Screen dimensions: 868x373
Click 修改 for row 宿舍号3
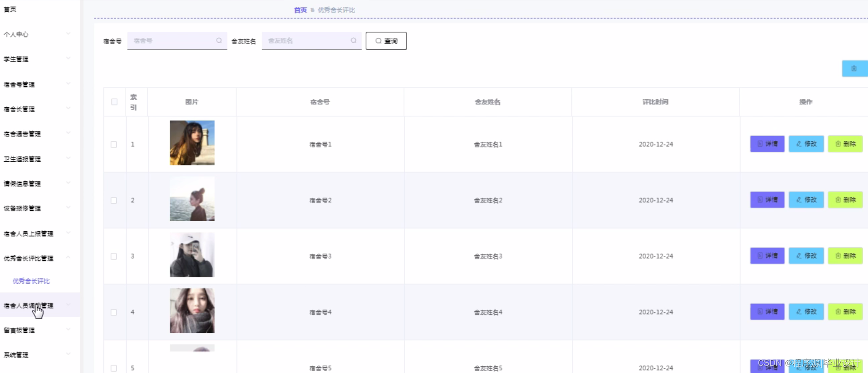(x=806, y=256)
